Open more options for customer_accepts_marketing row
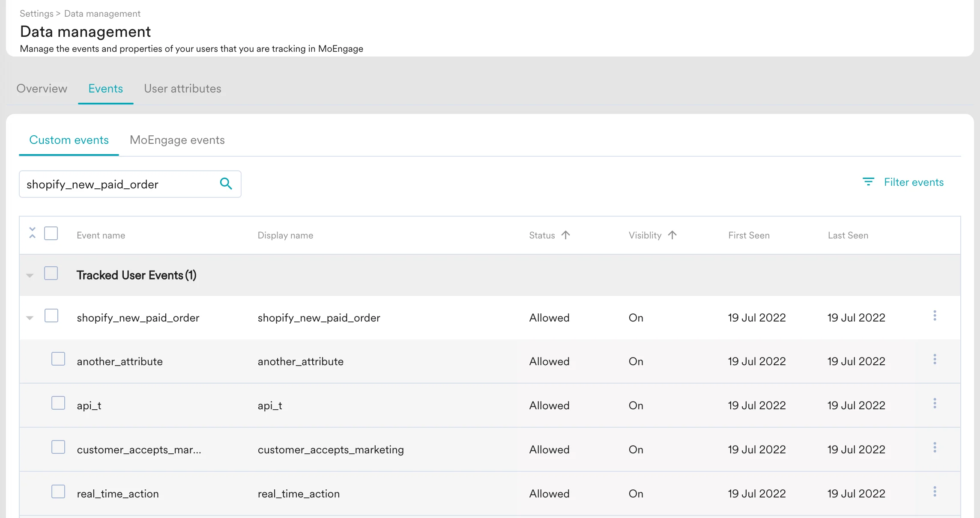Image resolution: width=980 pixels, height=518 pixels. 935,447
